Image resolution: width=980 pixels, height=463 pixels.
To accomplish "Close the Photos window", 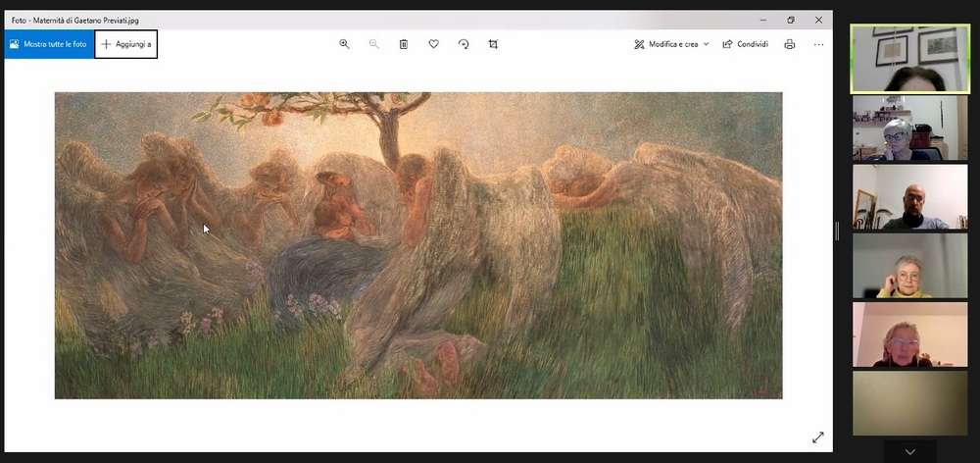I will [x=818, y=20].
